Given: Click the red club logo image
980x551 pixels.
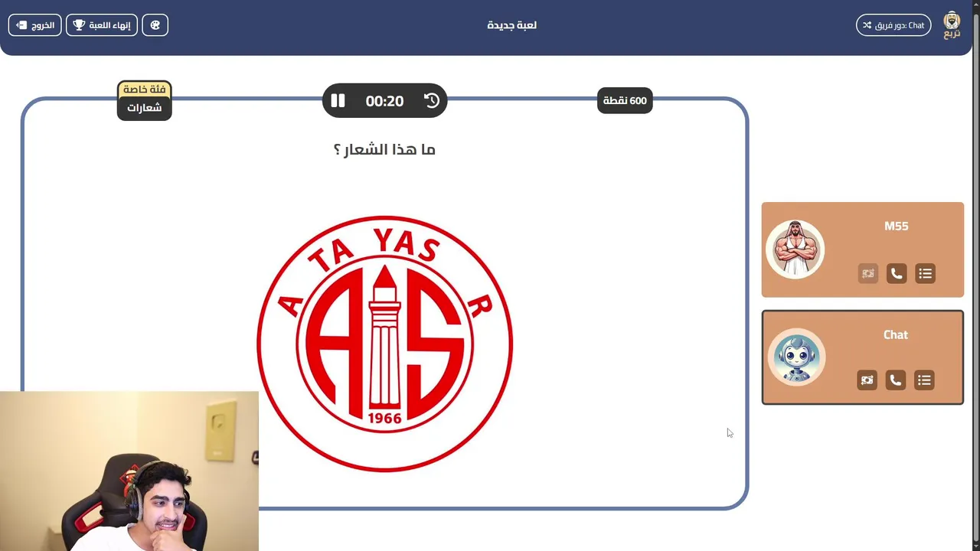Looking at the screenshot, I should click(x=384, y=344).
